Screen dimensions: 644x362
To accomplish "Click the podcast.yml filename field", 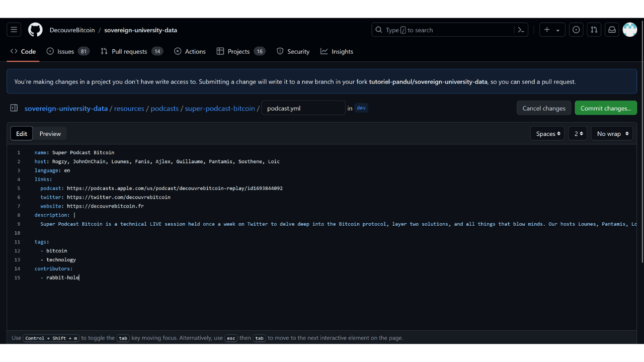I will [x=303, y=108].
